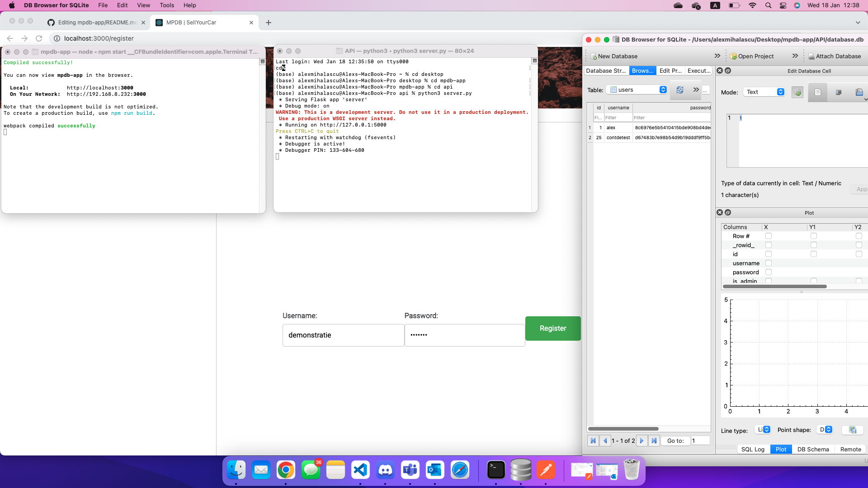
Task: Check Row # as X axis for plotting
Action: tap(769, 235)
